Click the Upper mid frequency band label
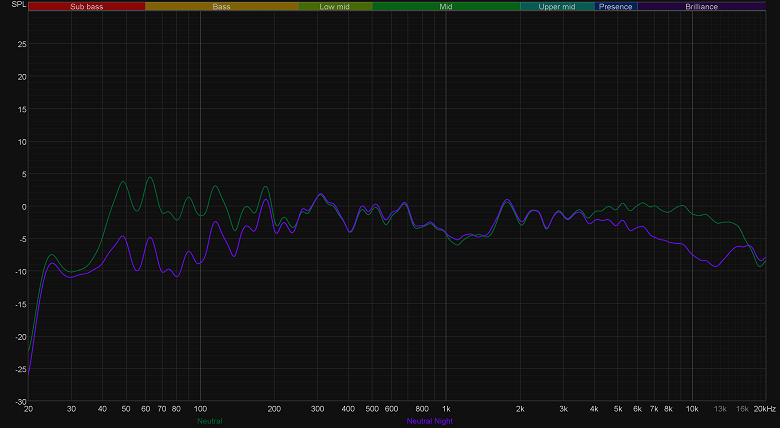The height and width of the screenshot is (428, 780). click(x=557, y=6)
